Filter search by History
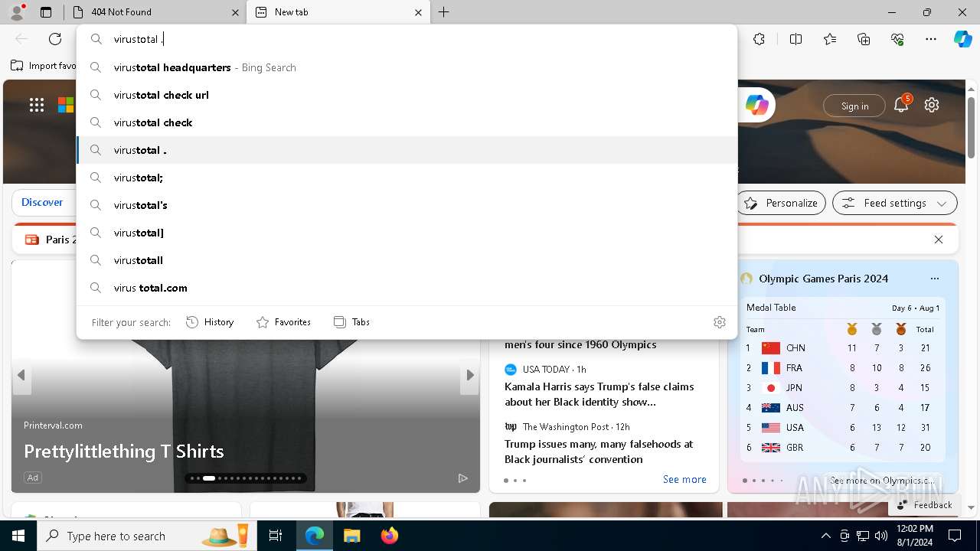The width and height of the screenshot is (980, 551). [210, 322]
